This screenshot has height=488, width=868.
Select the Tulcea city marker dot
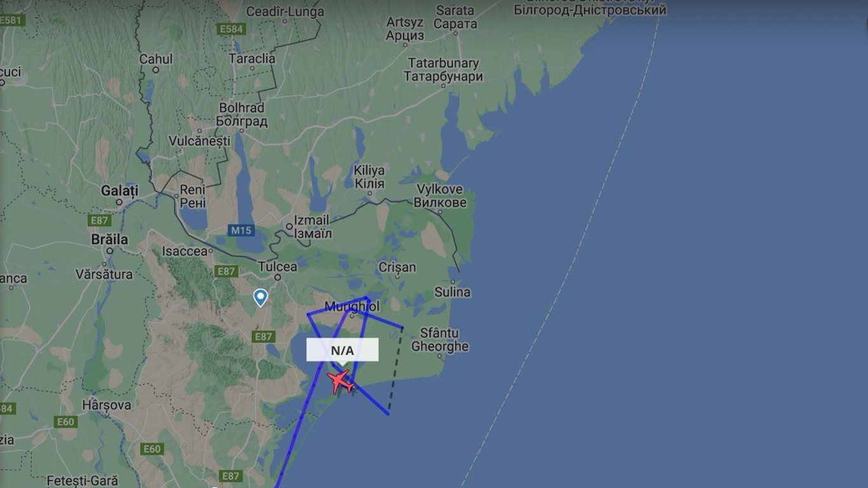click(x=278, y=277)
